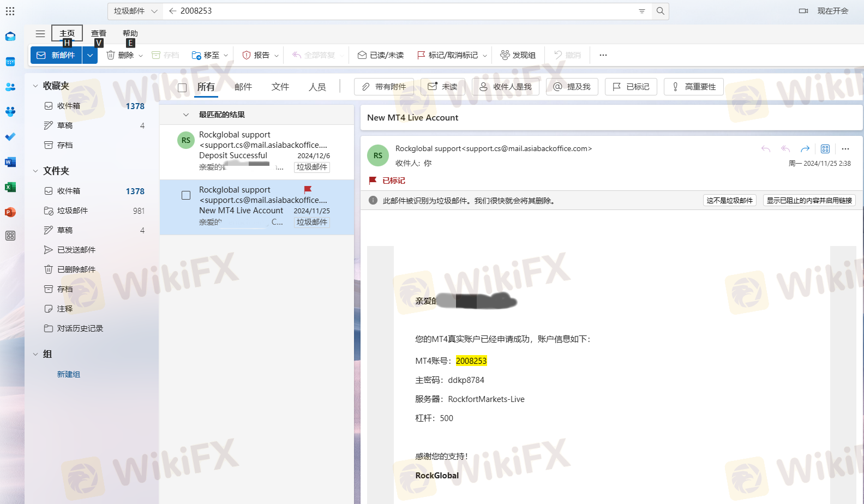Launch Word from the left rail
Image resolution: width=864 pixels, height=504 pixels.
tap(10, 162)
